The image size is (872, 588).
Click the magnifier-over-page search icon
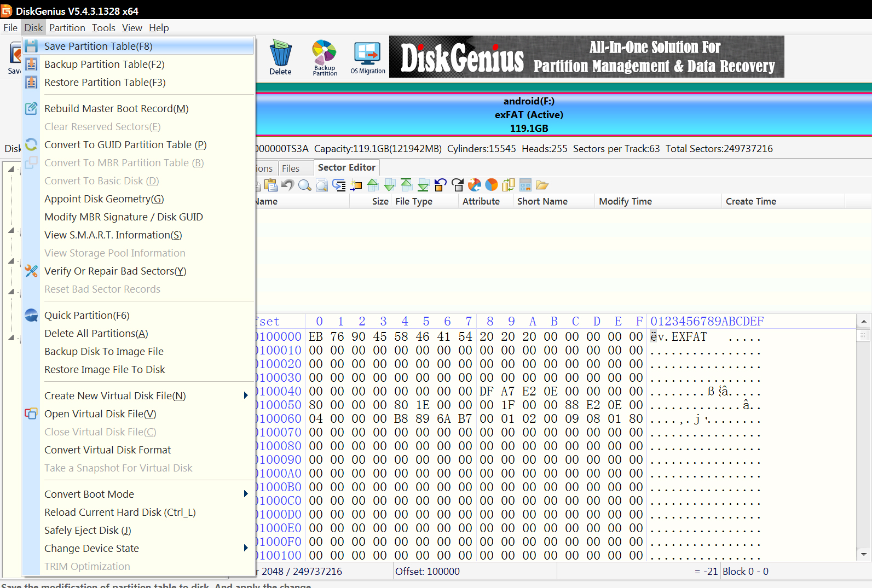click(x=322, y=185)
